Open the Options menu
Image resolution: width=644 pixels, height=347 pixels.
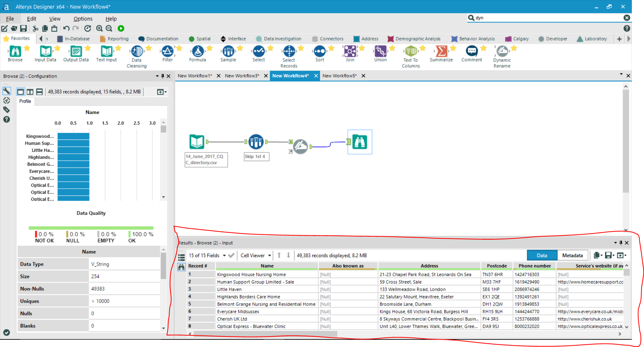click(x=83, y=19)
